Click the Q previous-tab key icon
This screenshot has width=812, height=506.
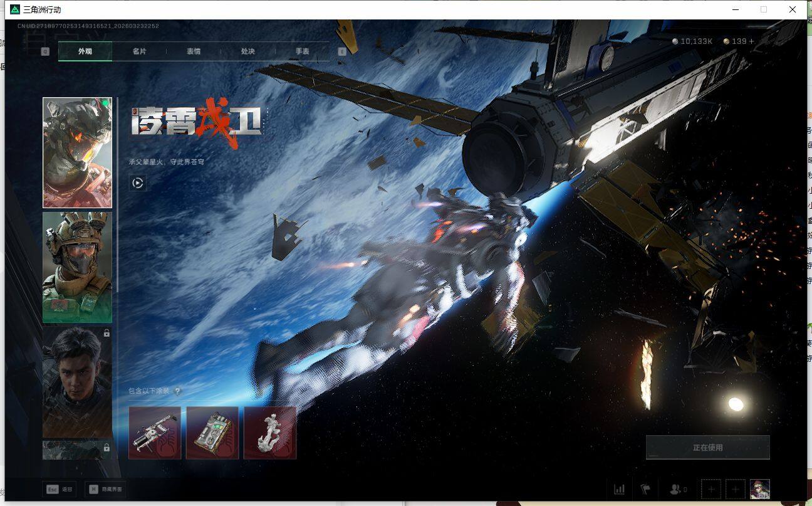45,51
